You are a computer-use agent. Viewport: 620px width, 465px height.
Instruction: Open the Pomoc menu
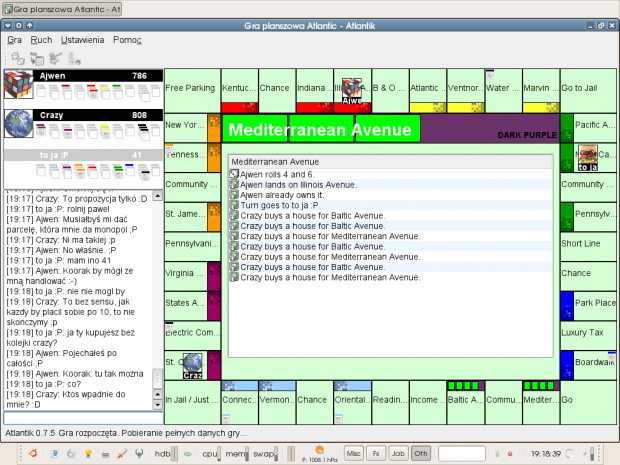click(x=127, y=40)
